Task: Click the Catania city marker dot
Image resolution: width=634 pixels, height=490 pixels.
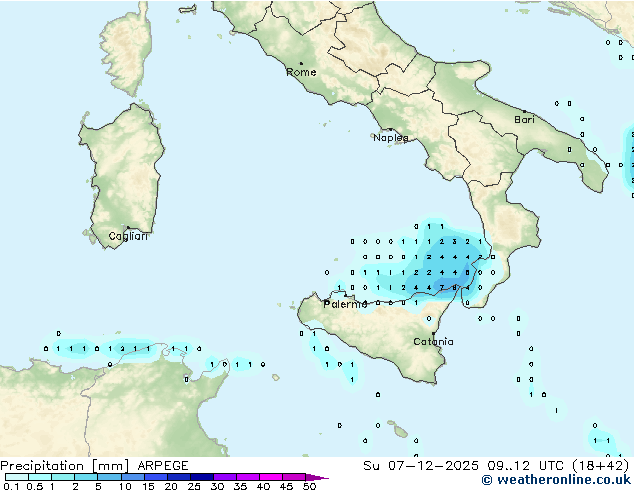Action: (433, 334)
